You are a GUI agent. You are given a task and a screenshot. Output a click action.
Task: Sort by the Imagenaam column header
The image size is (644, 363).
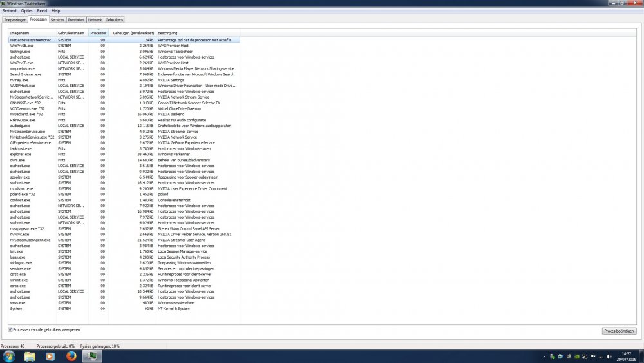coord(32,33)
